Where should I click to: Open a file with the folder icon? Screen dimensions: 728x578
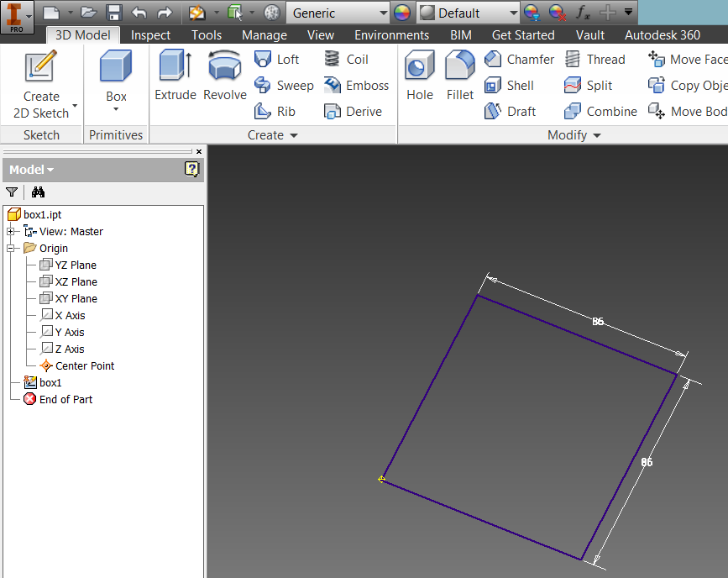click(88, 13)
